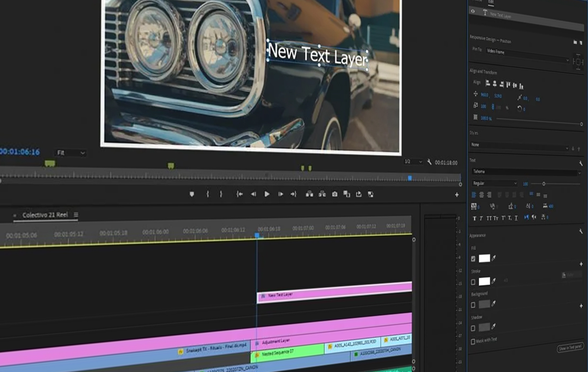
Task: Align text layer center vertically
Action: 515,84
